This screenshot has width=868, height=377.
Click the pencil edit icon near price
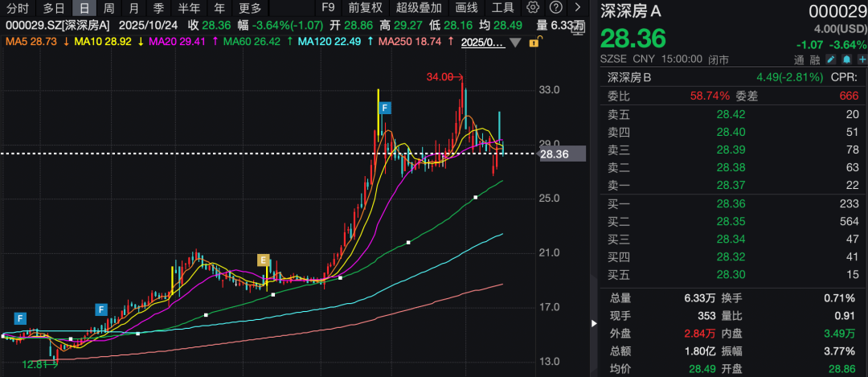[x=830, y=59]
